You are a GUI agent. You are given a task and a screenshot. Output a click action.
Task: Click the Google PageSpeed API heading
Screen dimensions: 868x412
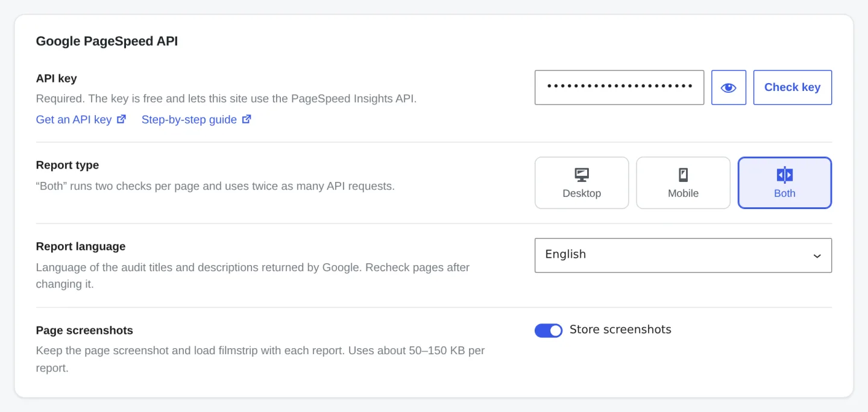(107, 42)
